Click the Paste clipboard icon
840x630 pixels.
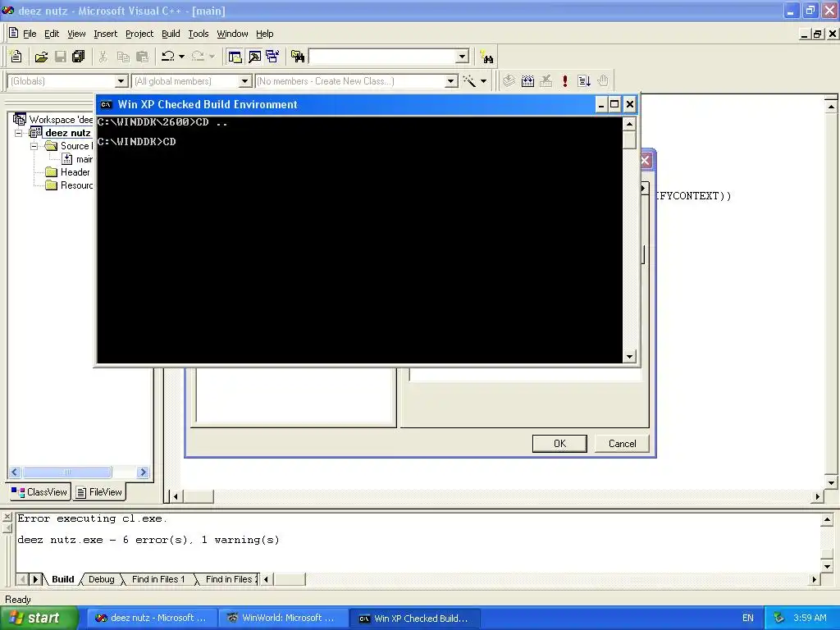point(143,57)
